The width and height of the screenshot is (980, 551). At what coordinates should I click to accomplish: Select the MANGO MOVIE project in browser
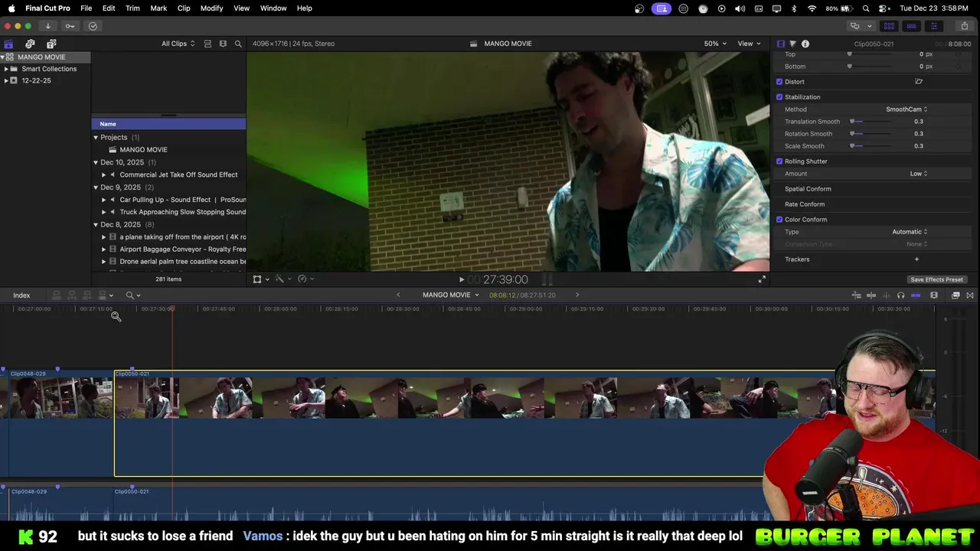point(143,150)
